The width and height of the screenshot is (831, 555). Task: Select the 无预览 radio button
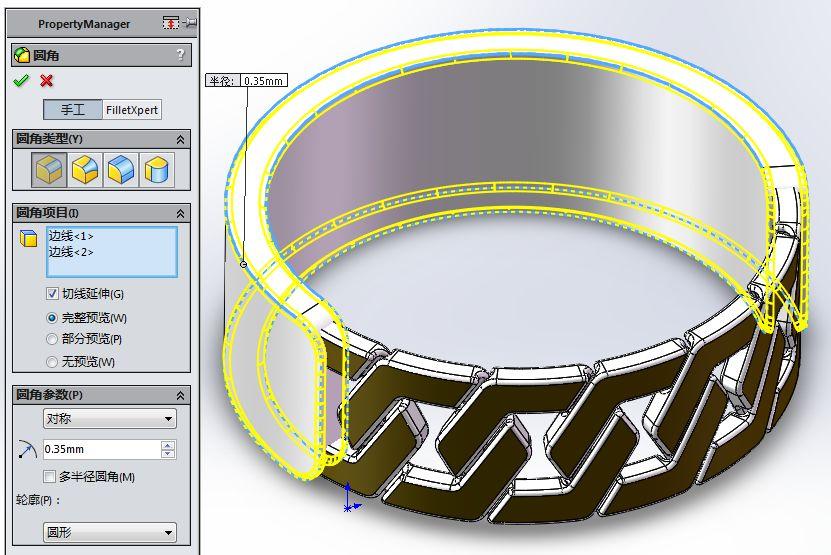[52, 362]
